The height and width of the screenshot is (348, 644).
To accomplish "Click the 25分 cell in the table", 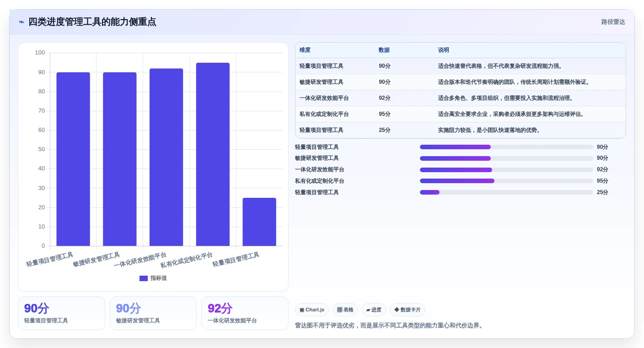I will pos(385,130).
